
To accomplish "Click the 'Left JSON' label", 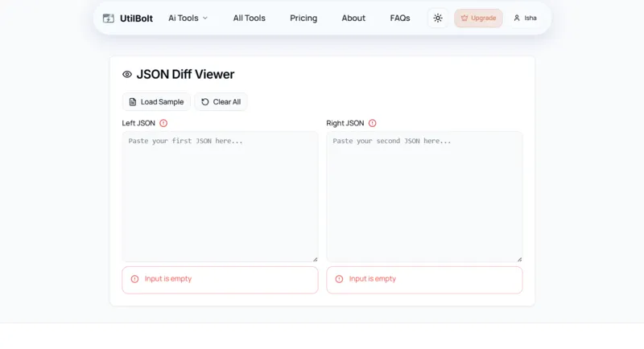I will point(138,123).
